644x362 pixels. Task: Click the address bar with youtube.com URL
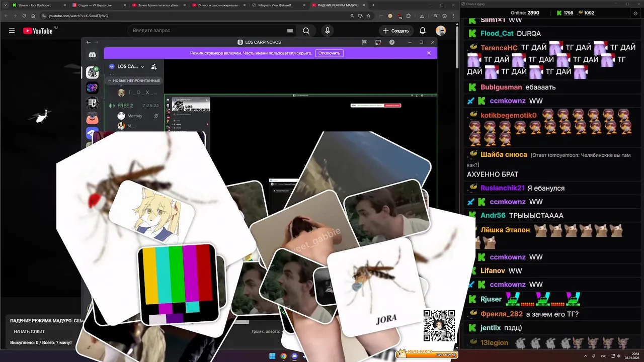(196, 16)
